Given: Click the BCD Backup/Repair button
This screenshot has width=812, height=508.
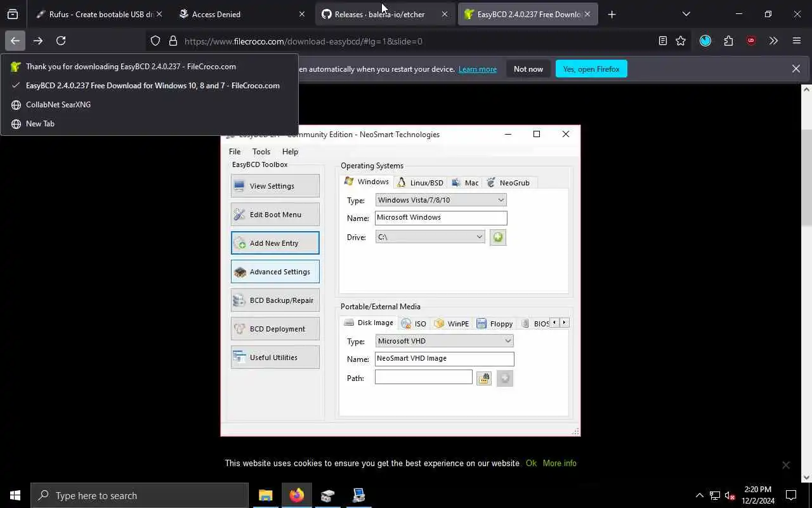Looking at the screenshot, I should coord(275,300).
